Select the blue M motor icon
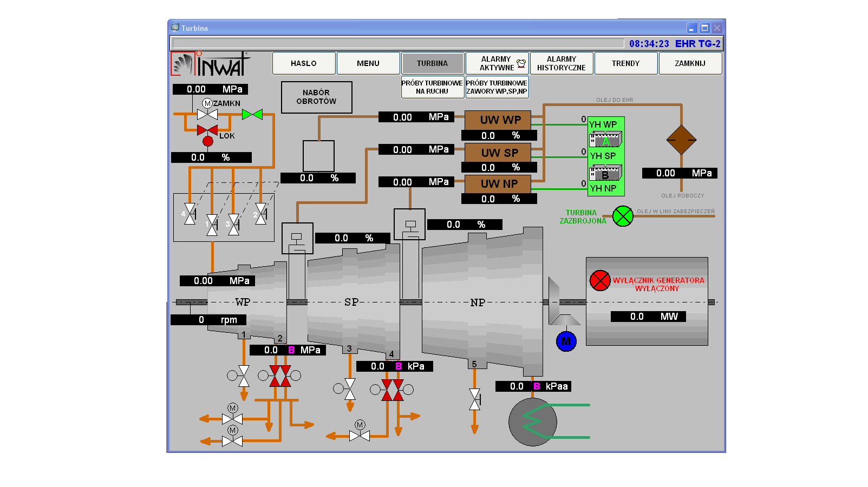Screen dimensions: 868x487 click(x=566, y=341)
